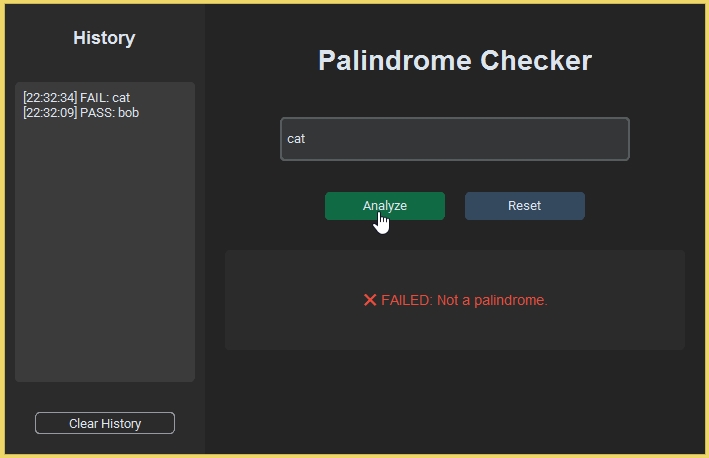Click the word 'palindrome' in result message
Viewport: 709px width, 458px height.
[x=511, y=300]
